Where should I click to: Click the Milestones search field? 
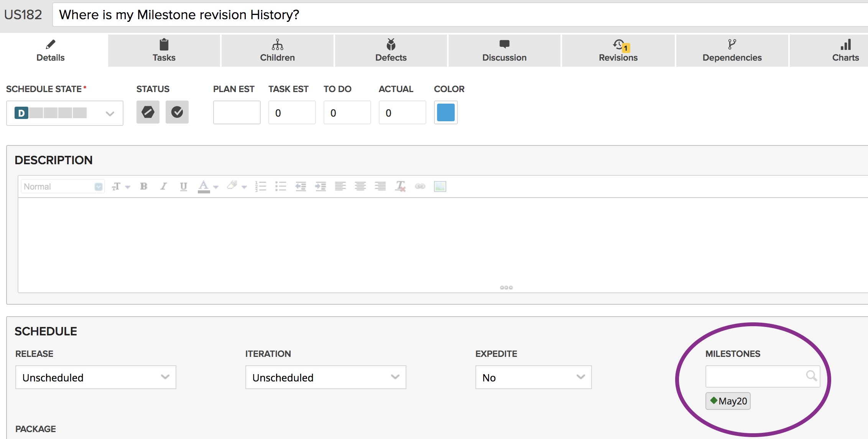point(755,376)
